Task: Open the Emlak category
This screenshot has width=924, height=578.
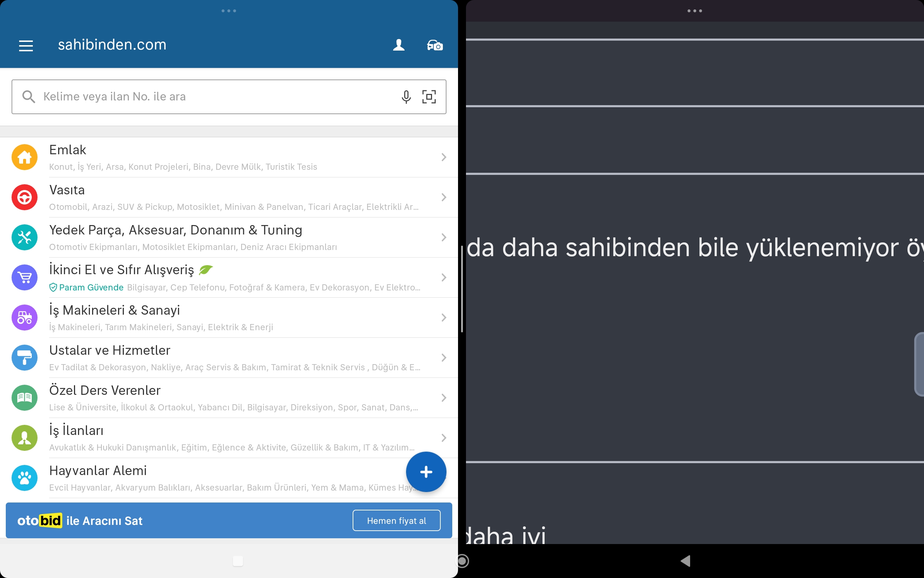Action: coord(229,157)
